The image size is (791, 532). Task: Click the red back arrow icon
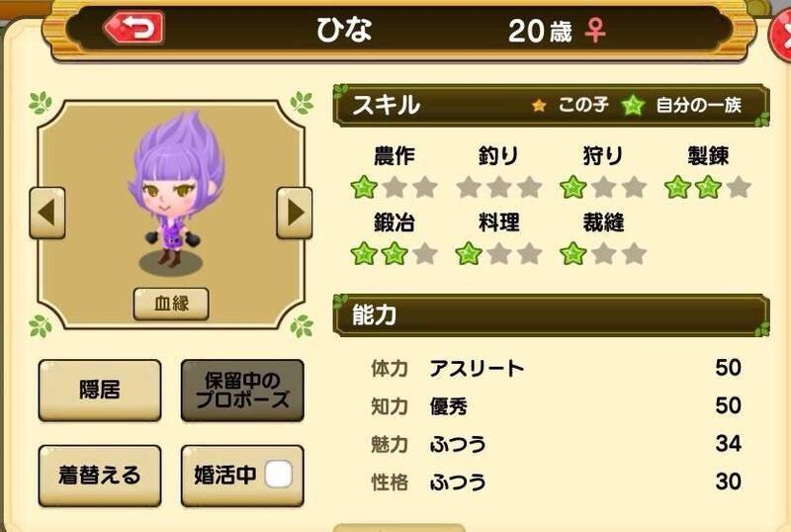133,28
